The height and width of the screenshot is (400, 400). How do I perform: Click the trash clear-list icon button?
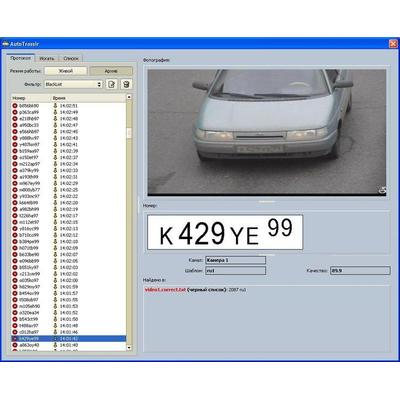[x=126, y=84]
